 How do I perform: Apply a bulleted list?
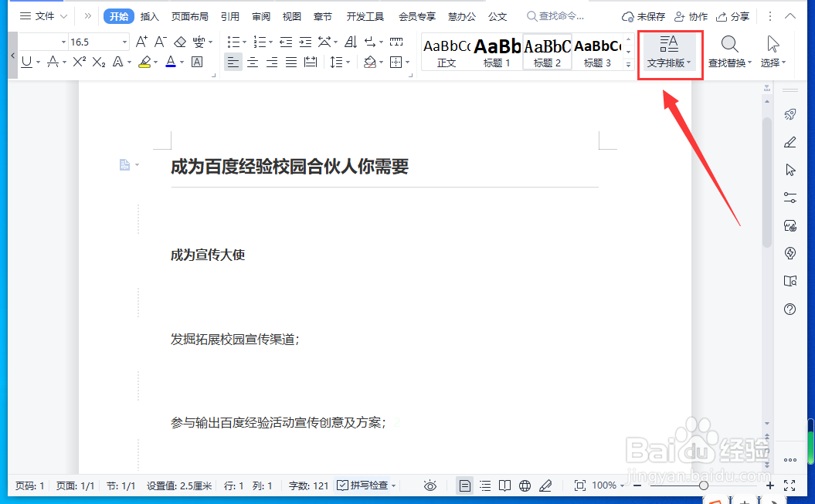pos(234,42)
